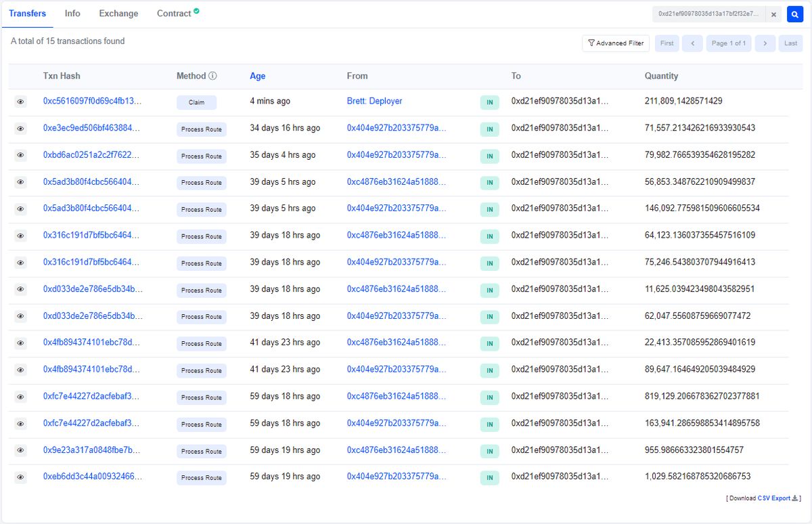Click eye icon in 64,123.136037 quantity row
The width and height of the screenshot is (812, 524).
point(20,236)
